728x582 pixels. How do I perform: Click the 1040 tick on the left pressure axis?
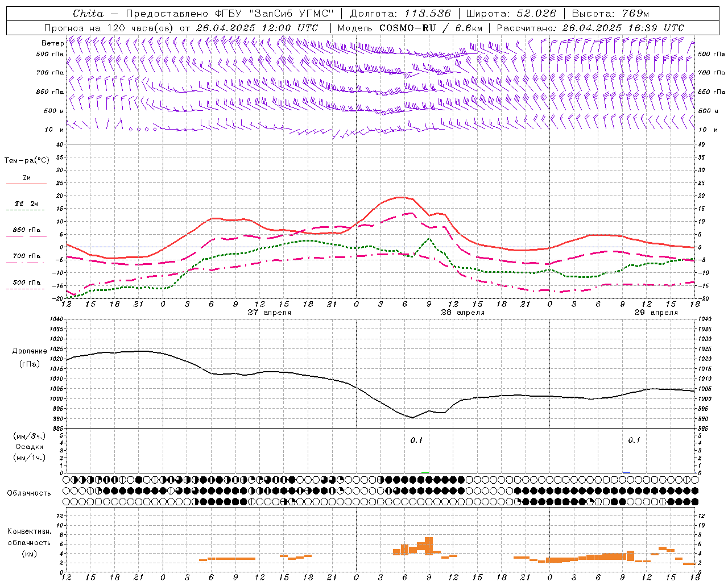pos(55,319)
